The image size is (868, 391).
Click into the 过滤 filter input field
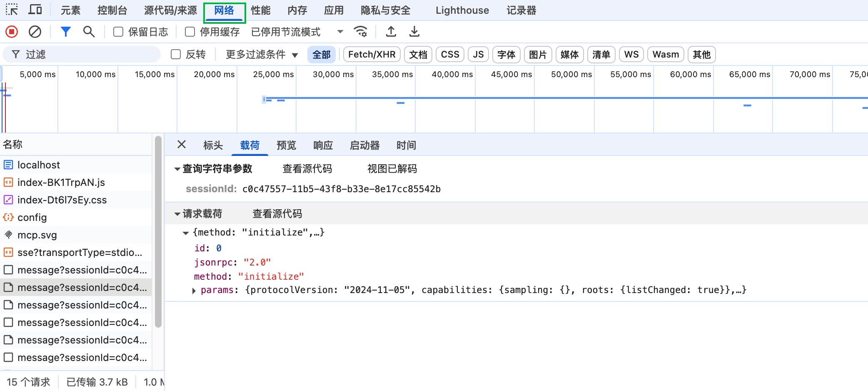(82, 55)
